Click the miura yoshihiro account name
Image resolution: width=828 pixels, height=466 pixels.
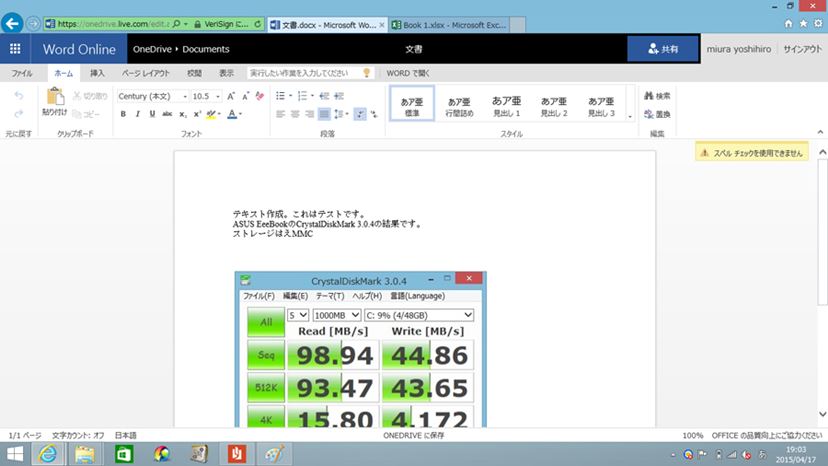739,49
